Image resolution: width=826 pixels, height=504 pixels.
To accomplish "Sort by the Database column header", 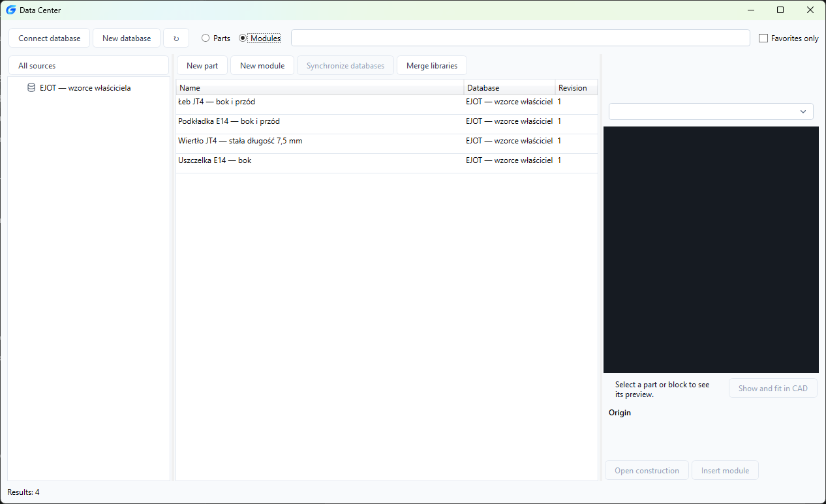I will 510,88.
